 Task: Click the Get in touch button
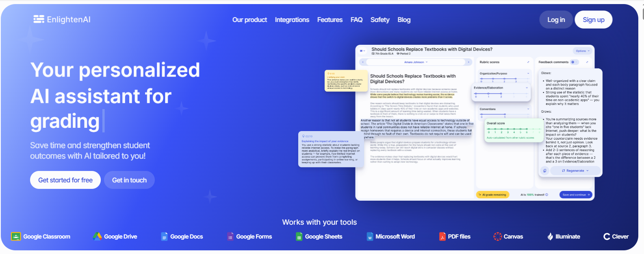pyautogui.click(x=129, y=180)
